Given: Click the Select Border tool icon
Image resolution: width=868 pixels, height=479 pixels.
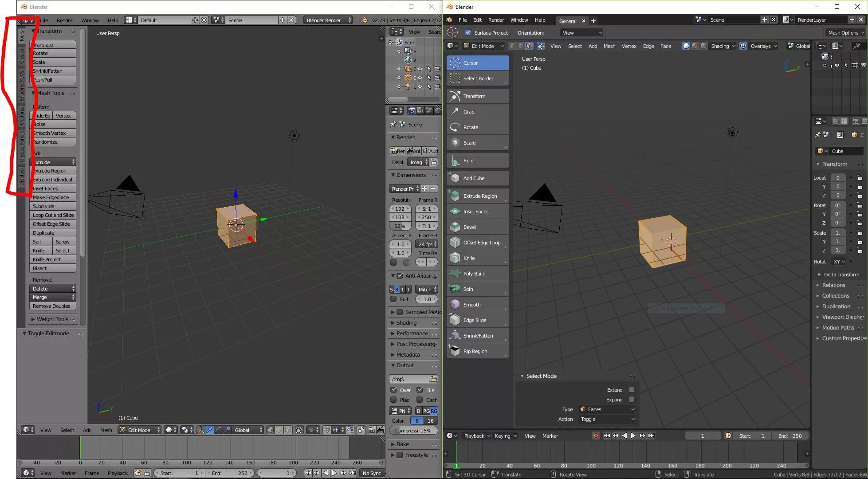Looking at the screenshot, I should 455,79.
